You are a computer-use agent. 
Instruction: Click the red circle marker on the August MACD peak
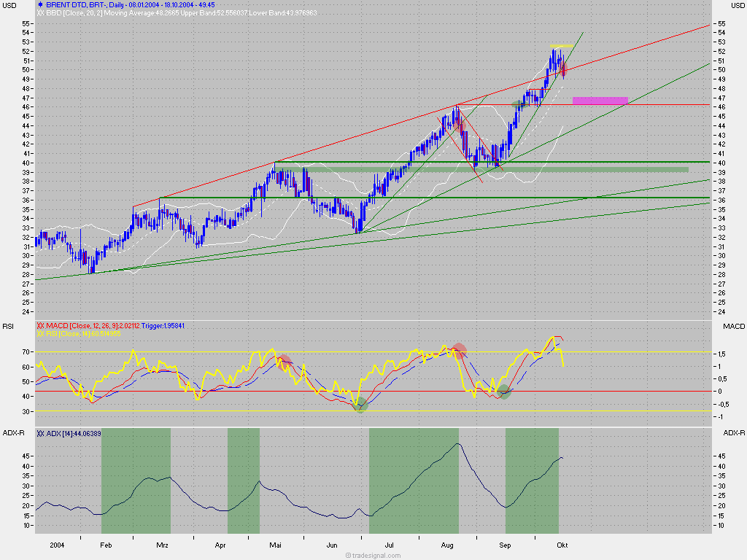[460, 351]
